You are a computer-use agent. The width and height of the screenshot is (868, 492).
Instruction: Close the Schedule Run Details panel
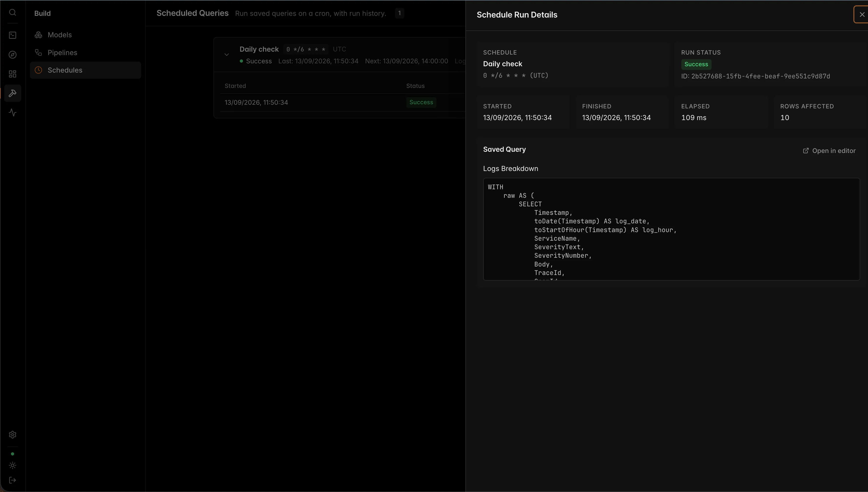click(862, 15)
